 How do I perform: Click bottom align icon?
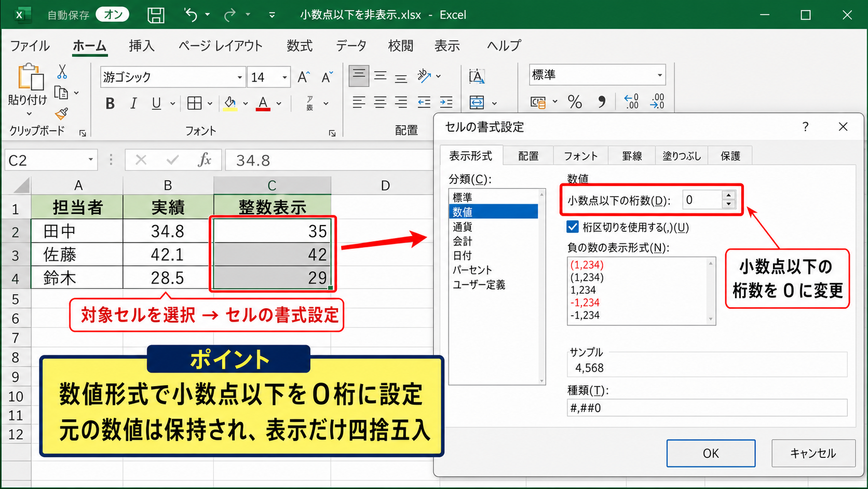(401, 77)
